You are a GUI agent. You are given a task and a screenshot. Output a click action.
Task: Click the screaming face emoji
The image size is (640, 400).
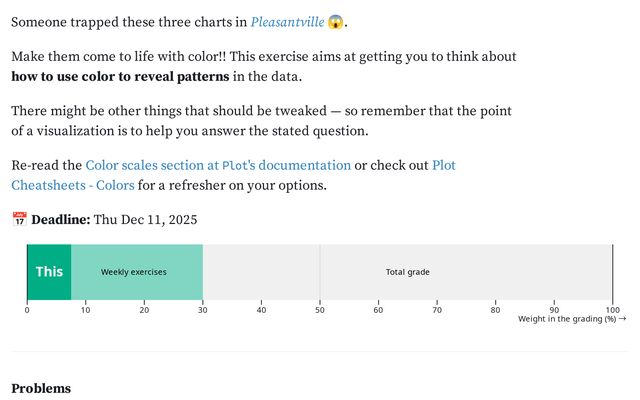[336, 21]
